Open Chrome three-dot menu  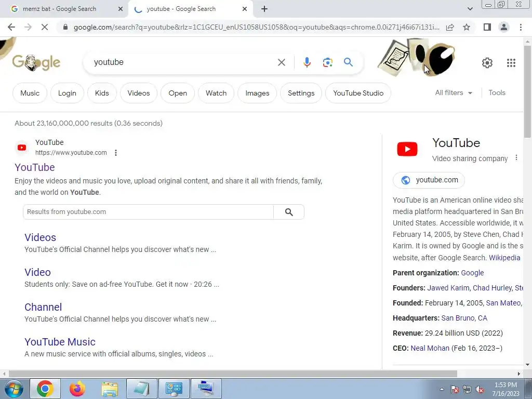pos(521,27)
